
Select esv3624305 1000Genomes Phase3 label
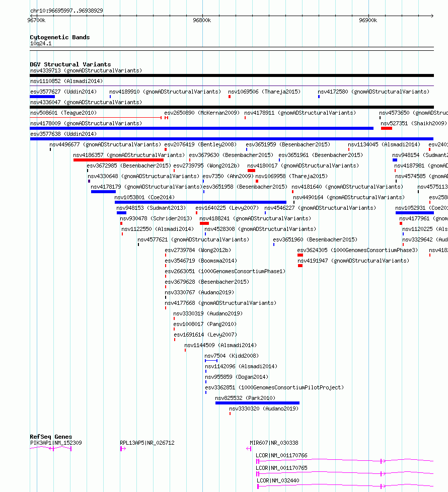tap(358, 251)
